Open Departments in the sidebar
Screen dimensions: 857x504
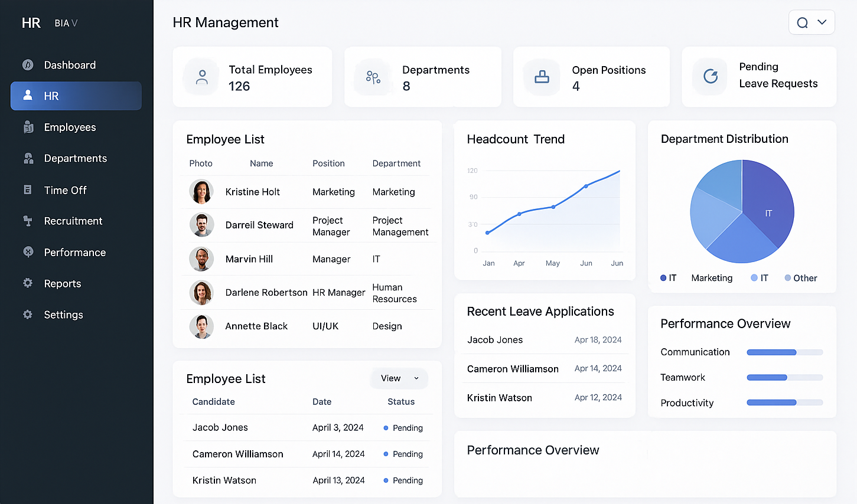76,158
